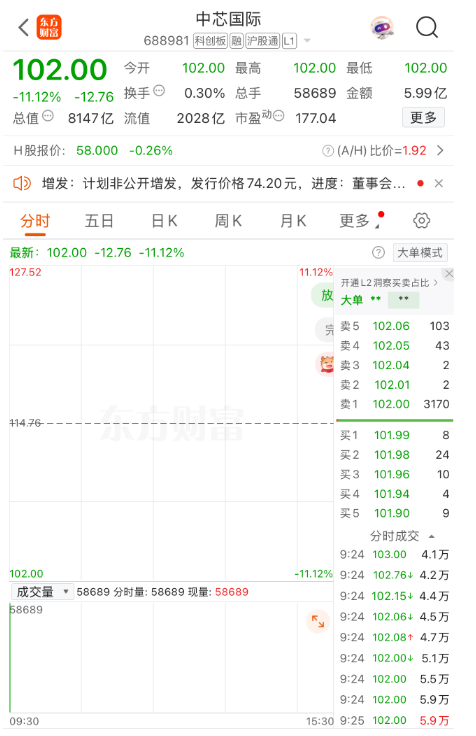This screenshot has width=476, height=736.
Task: Close the L2 promotion panel
Action: click(x=449, y=273)
